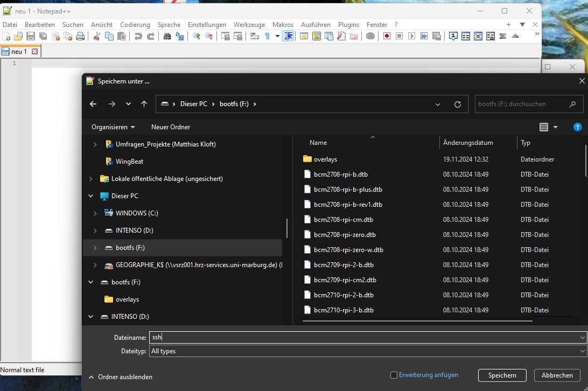Click the Dateiname input field
Image resolution: width=588 pixels, height=391 pixels.
(368, 337)
